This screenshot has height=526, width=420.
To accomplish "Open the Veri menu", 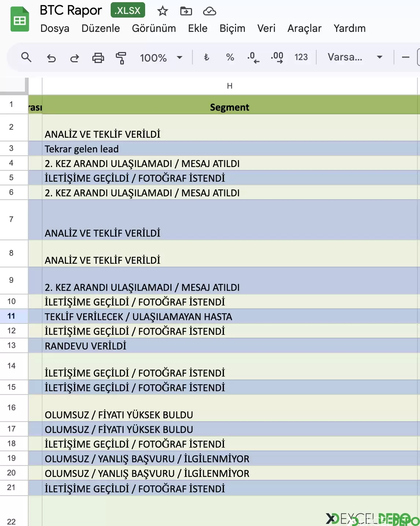I will click(266, 28).
